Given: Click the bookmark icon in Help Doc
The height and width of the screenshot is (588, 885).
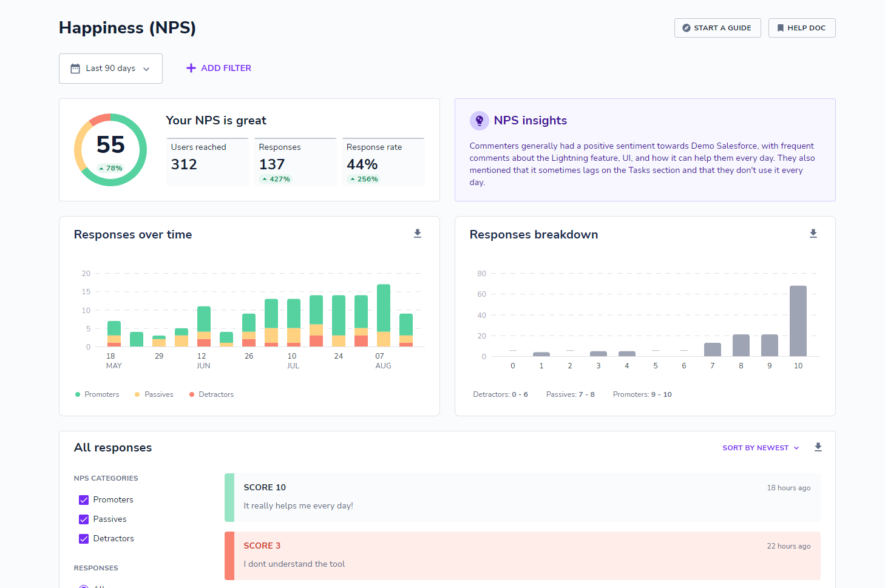Looking at the screenshot, I should point(781,28).
